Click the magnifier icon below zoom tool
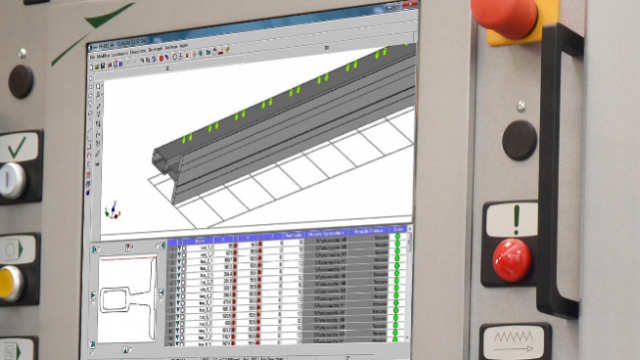Image resolution: width=640 pixels, height=360 pixels. (x=98, y=95)
